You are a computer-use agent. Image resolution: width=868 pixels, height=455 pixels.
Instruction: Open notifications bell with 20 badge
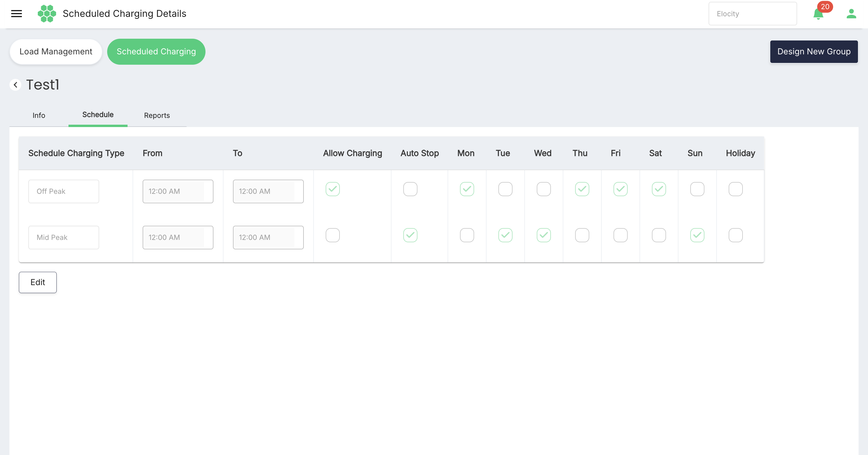(818, 14)
